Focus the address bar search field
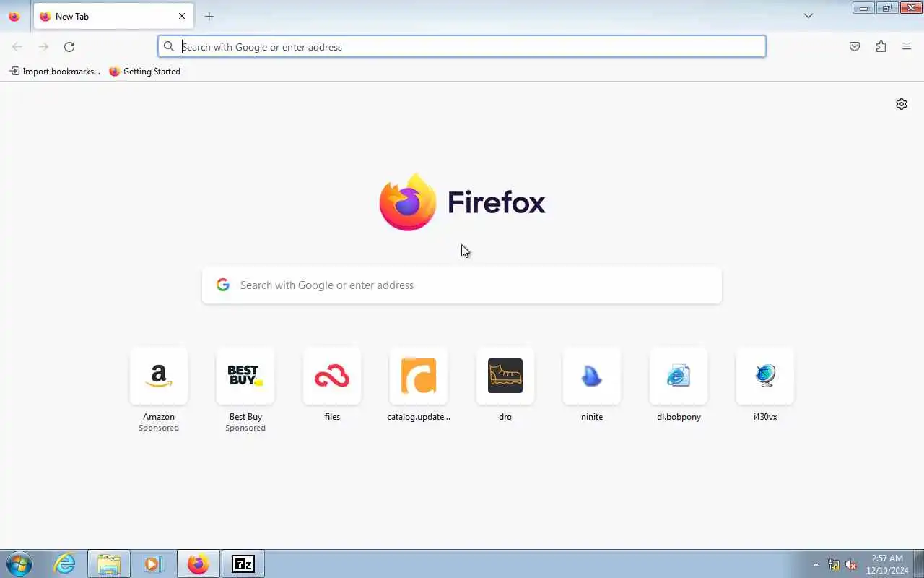The width and height of the screenshot is (924, 578). coord(462,47)
